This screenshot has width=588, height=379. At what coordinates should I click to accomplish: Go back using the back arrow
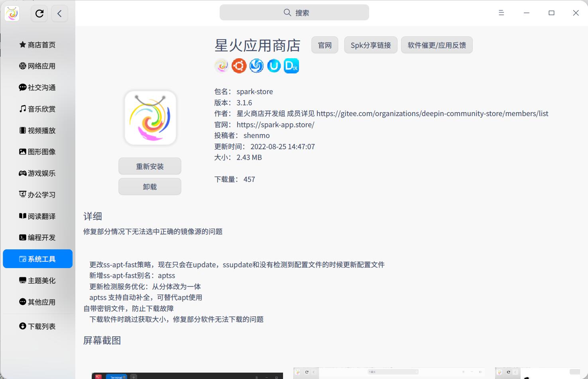(59, 13)
